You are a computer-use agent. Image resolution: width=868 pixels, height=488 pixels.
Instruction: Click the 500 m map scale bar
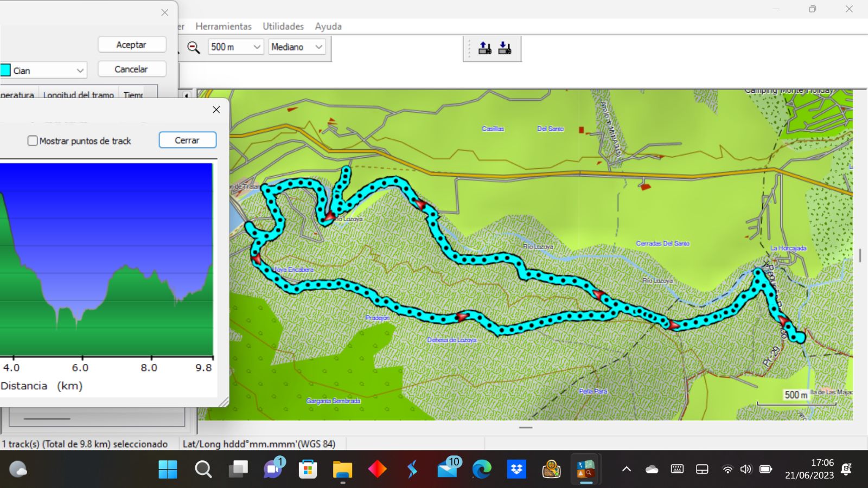[x=796, y=403]
